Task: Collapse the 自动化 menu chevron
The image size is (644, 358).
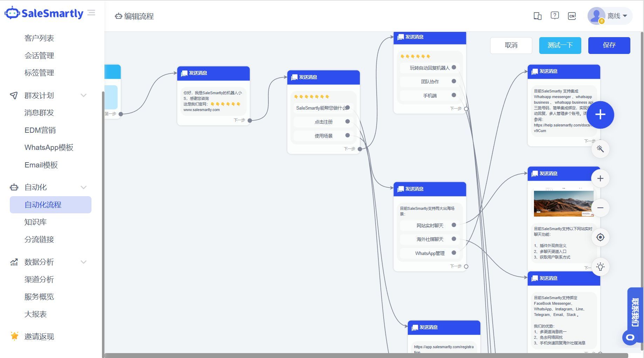Action: point(83,187)
